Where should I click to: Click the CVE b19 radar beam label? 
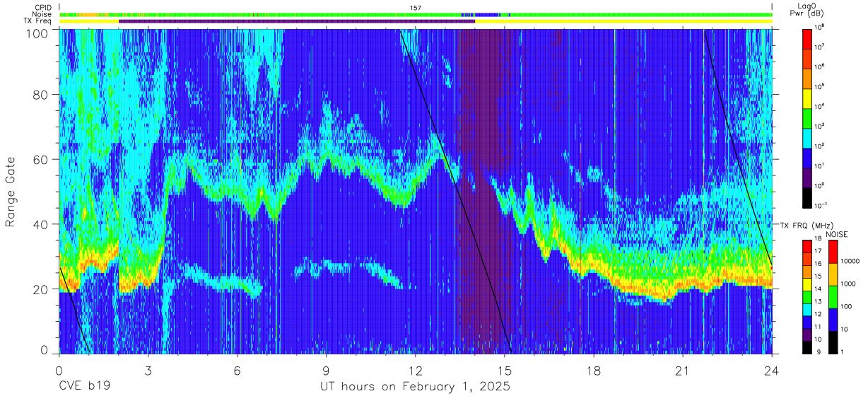(x=84, y=387)
